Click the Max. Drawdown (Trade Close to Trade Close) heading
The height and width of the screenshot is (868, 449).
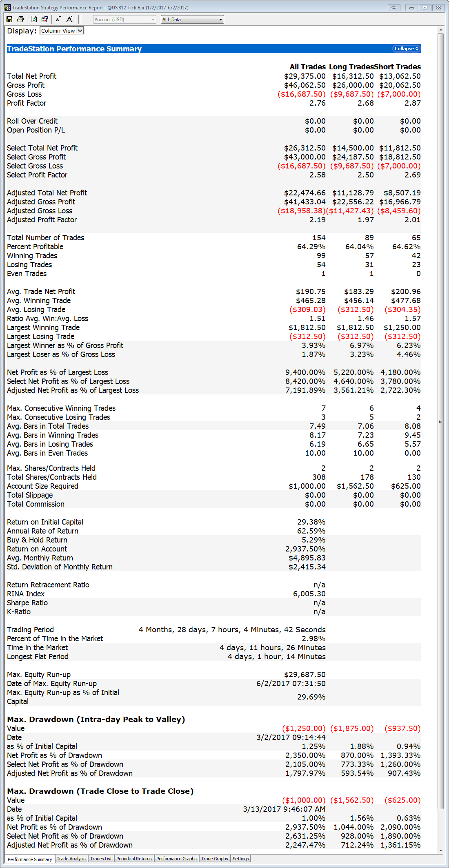[100, 791]
